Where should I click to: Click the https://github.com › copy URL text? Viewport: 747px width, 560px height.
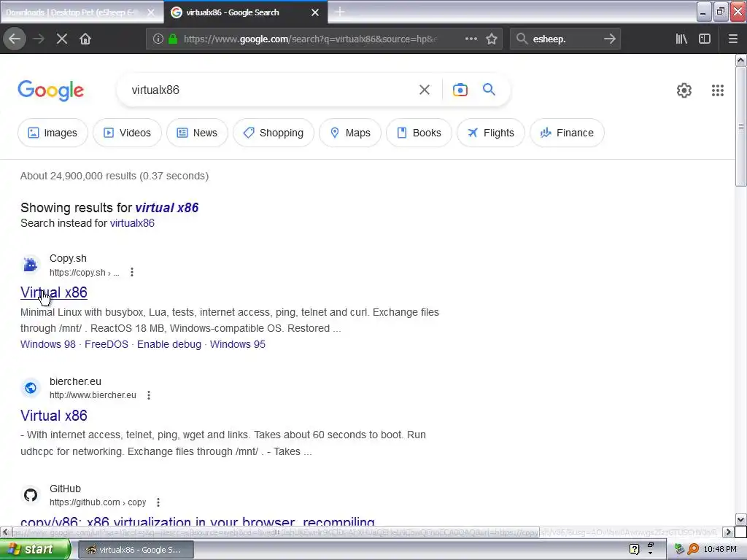(x=98, y=502)
